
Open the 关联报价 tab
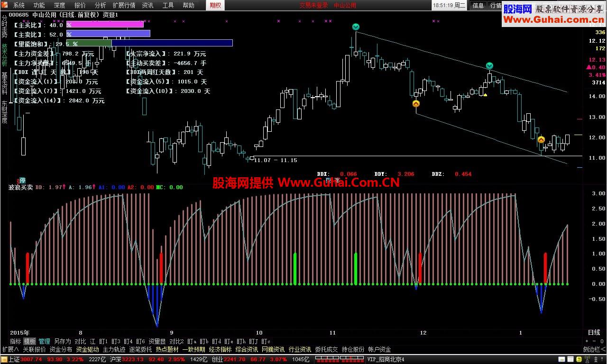[34, 349]
